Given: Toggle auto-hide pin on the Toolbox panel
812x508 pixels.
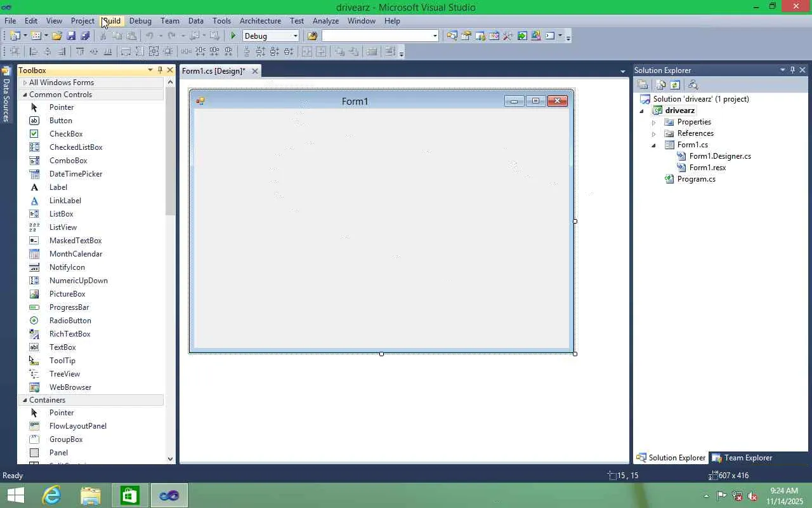Looking at the screenshot, I should coord(160,70).
